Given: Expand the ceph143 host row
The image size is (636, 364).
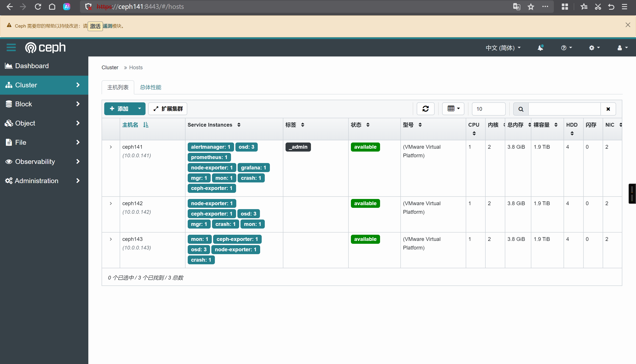Looking at the screenshot, I should pos(111,239).
